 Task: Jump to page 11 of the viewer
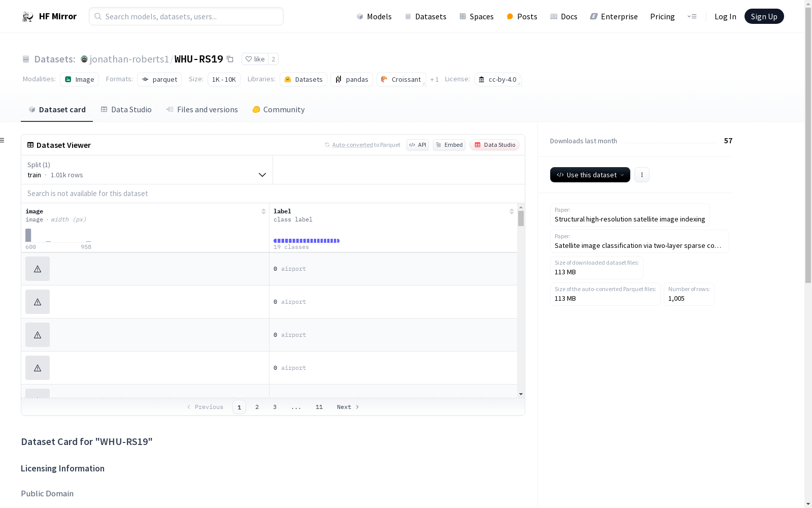tap(319, 407)
